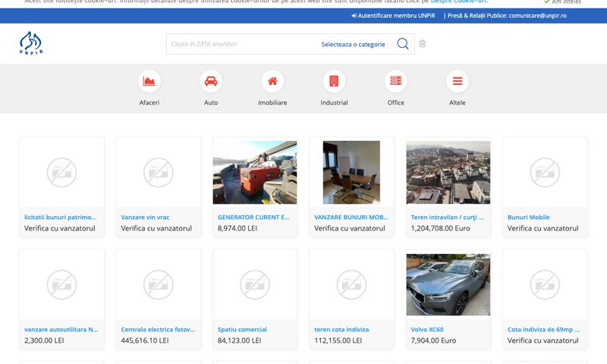Viewport: 607px width, 364px height.
Task: Click the trash icon beside search
Action: click(x=423, y=44)
